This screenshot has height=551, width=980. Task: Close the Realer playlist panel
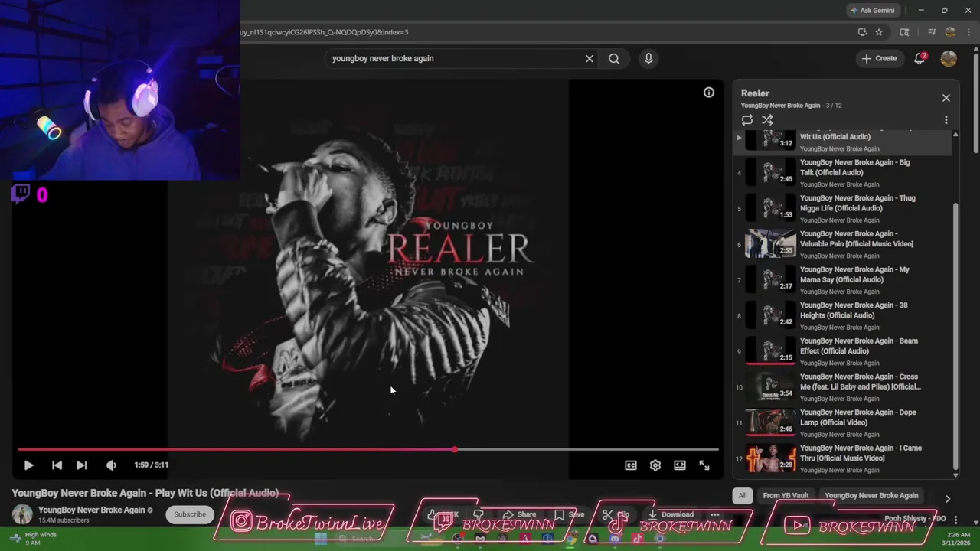(946, 98)
